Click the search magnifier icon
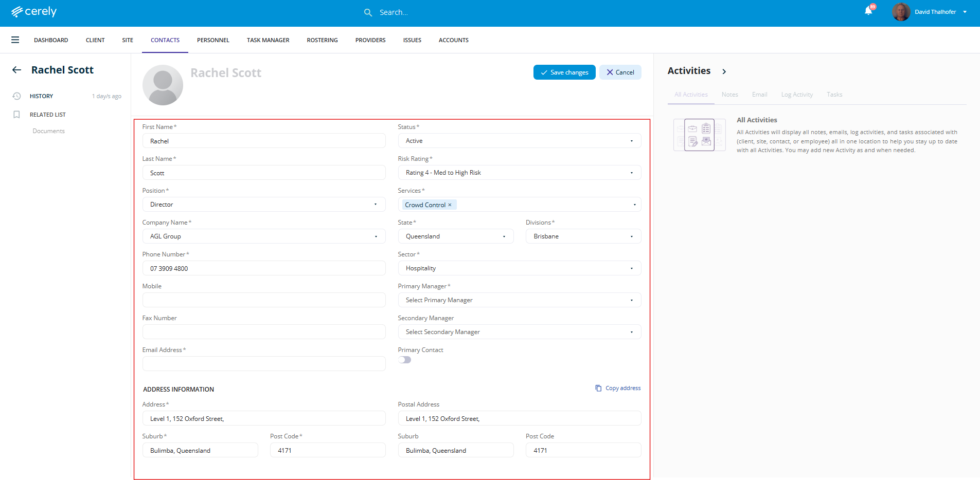The height and width of the screenshot is (480, 980). click(x=368, y=12)
